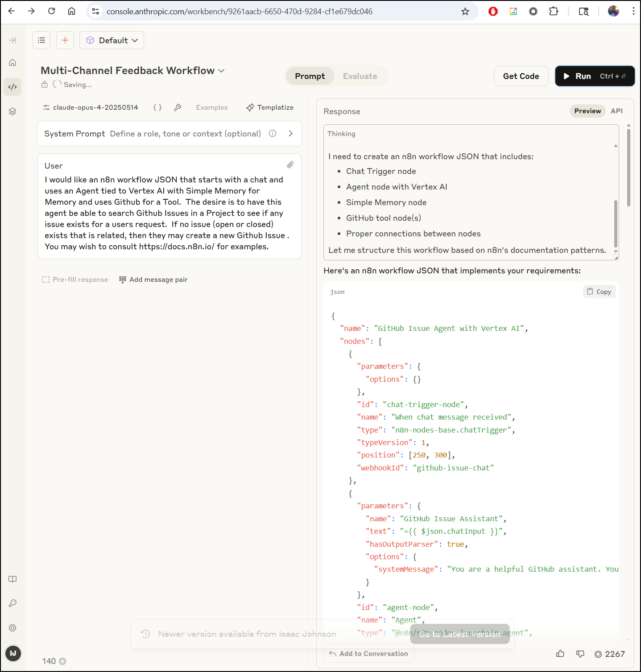Click Add message pair

pyautogui.click(x=153, y=280)
